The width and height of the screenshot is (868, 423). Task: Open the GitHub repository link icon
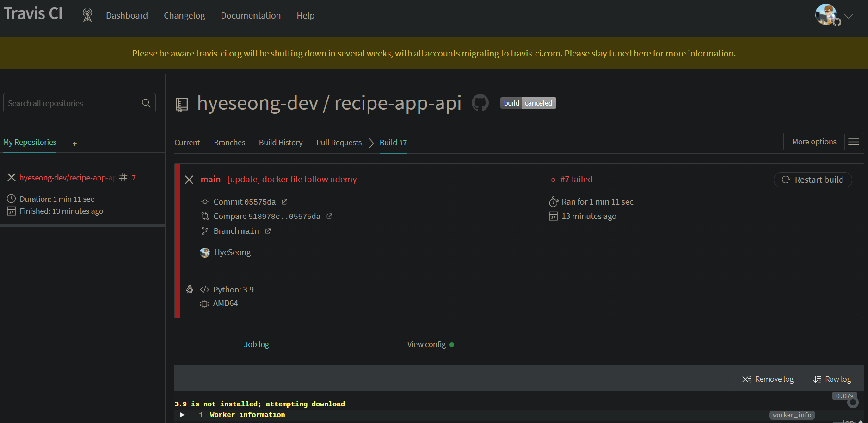[x=480, y=103]
